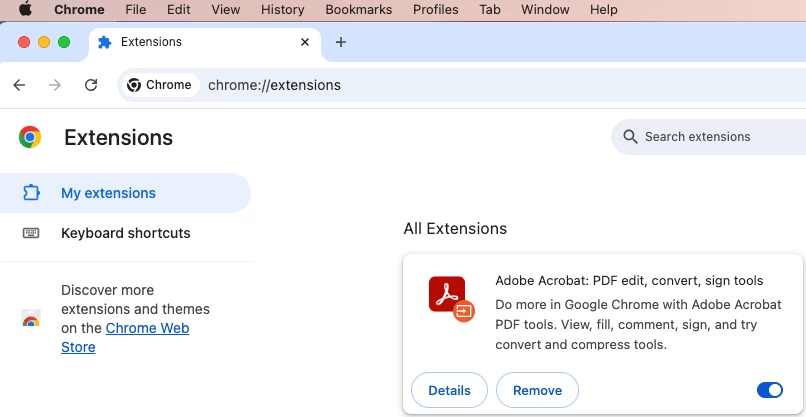Close the Extensions tab
This screenshot has height=417, width=806.
(x=305, y=42)
